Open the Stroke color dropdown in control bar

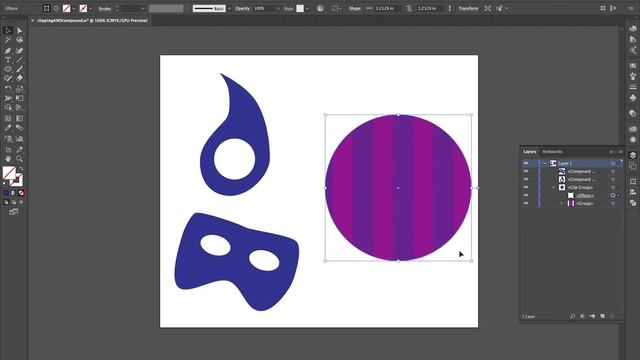coord(90,8)
